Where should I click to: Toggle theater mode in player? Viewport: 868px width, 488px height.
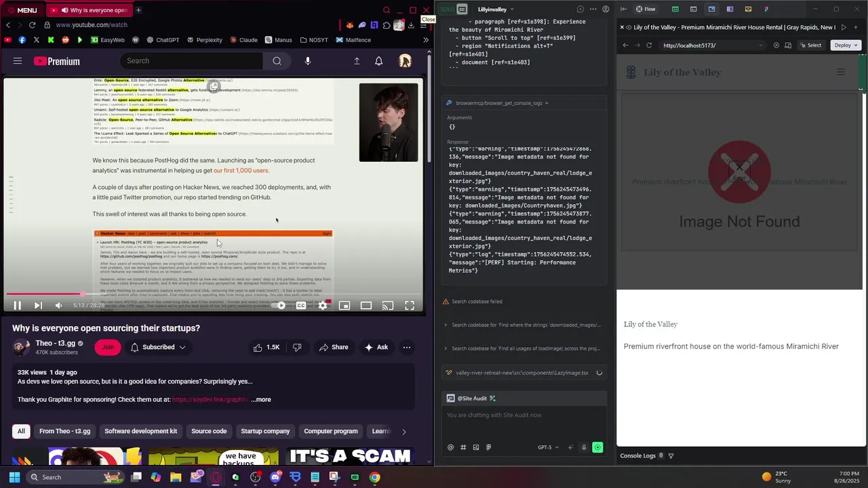tap(366, 306)
